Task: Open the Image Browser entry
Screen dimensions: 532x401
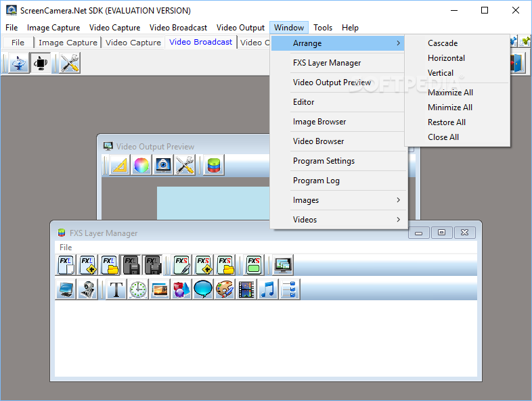Action: (x=338, y=122)
